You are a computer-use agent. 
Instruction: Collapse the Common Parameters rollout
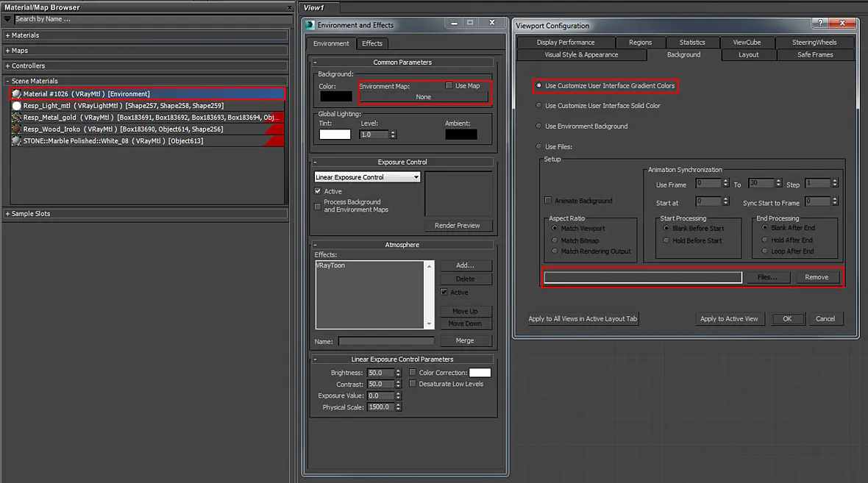(x=315, y=62)
